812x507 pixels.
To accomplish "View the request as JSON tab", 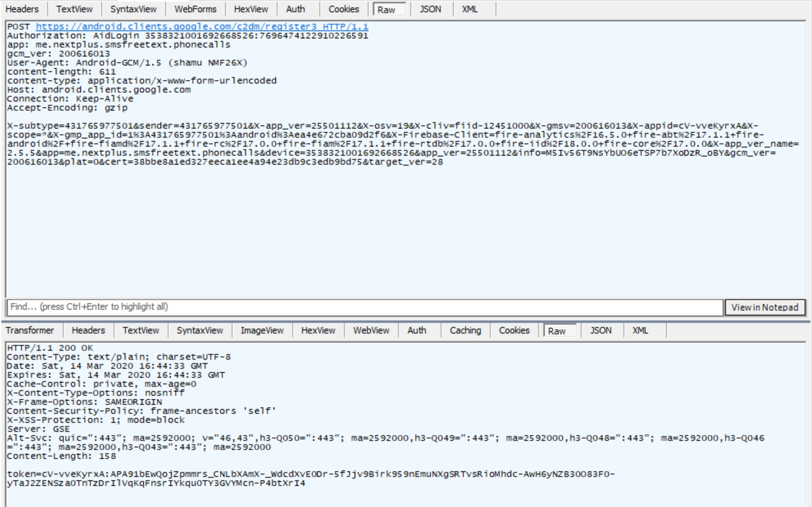I will pos(430,9).
